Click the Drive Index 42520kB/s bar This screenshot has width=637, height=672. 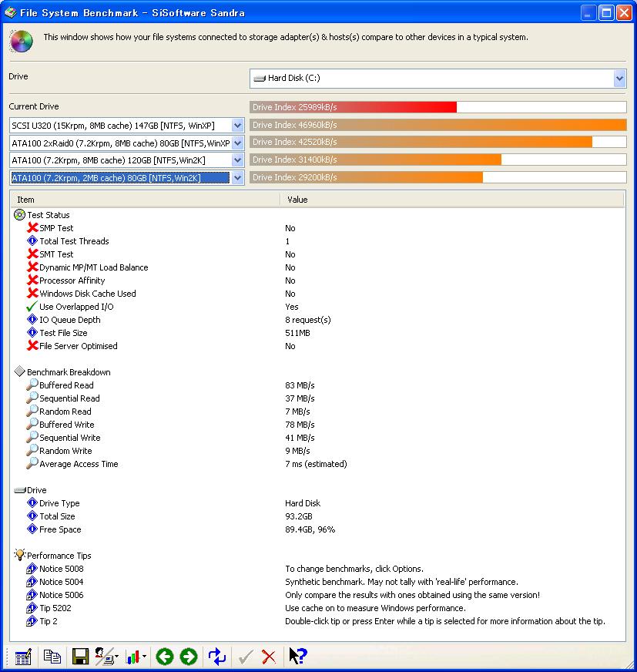pyautogui.click(x=438, y=142)
